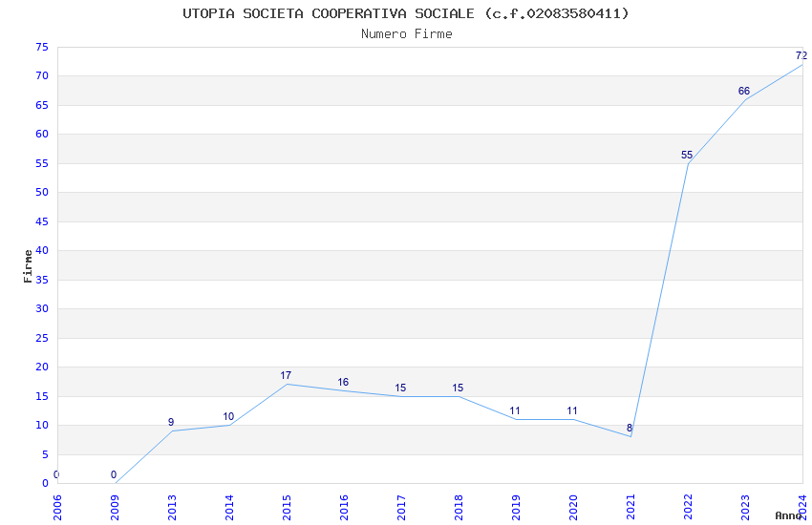Select x-axis year 2015
This screenshot has height=525, width=812.
[287, 508]
